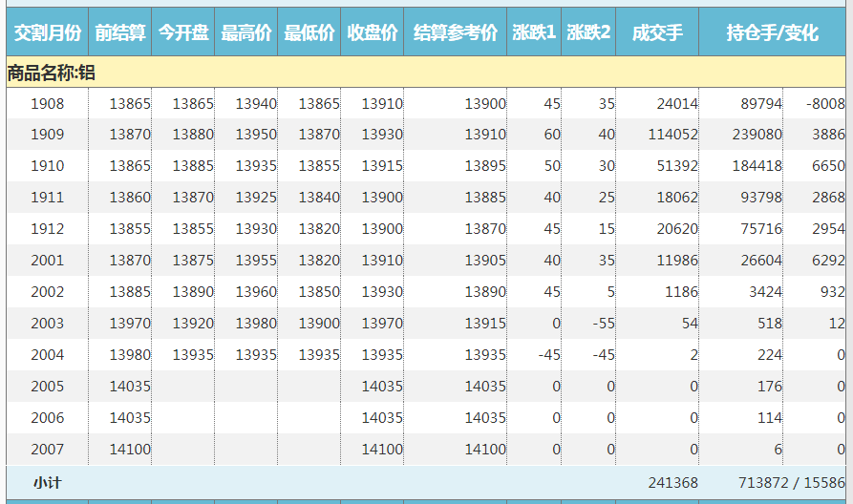The width and height of the screenshot is (853, 504).
Task: Click the 涨跌2 column header
Action: [588, 32]
